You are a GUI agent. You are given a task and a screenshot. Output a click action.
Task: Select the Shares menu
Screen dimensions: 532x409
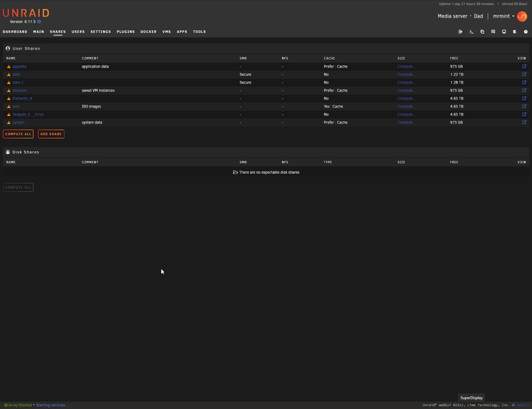(57, 31)
